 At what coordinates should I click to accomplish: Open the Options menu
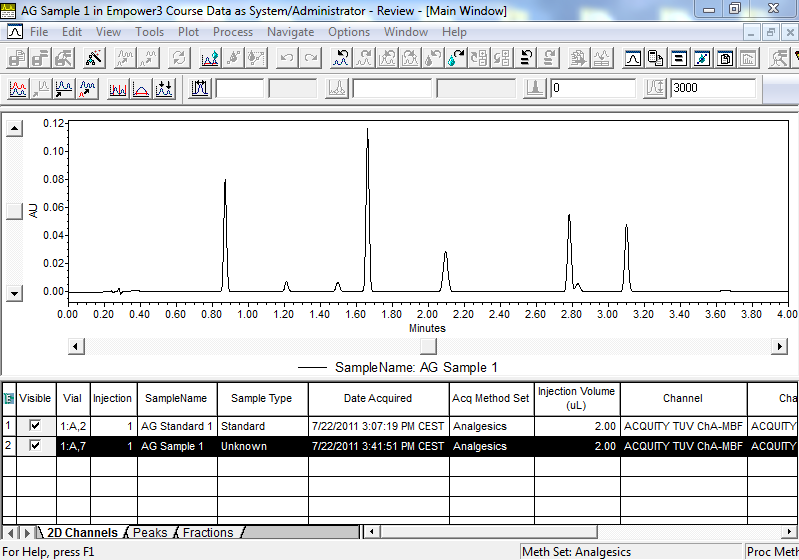click(x=349, y=32)
